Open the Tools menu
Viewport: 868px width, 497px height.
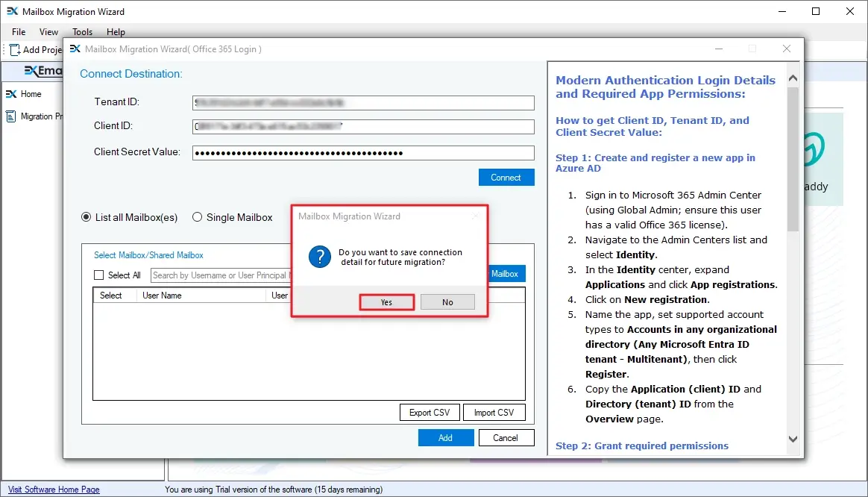tap(82, 32)
